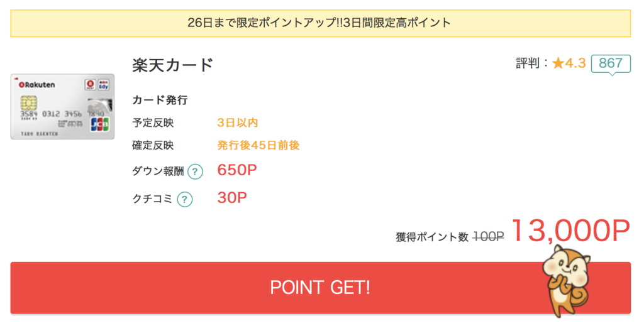Click the 13,000P points amount

click(570, 231)
